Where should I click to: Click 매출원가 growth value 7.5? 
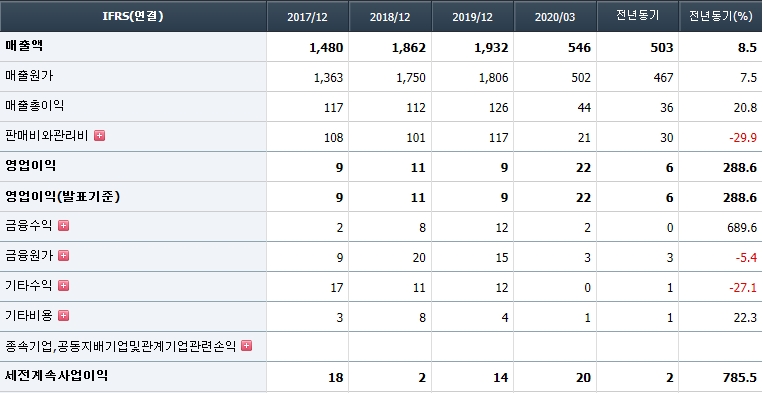tap(748, 78)
